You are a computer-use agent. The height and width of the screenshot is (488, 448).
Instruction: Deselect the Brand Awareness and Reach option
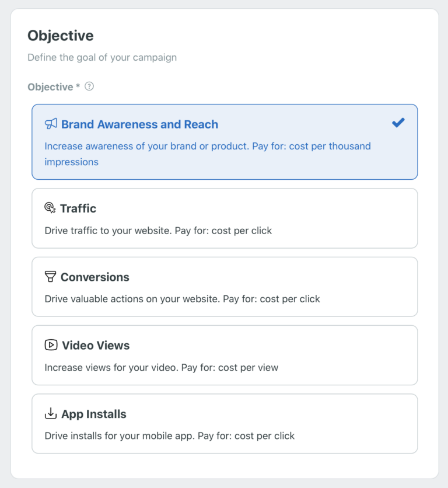click(225, 141)
